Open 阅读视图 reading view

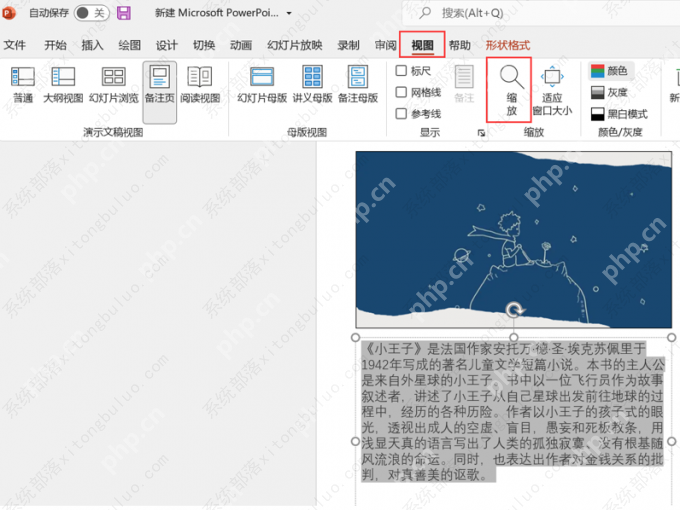[x=200, y=85]
